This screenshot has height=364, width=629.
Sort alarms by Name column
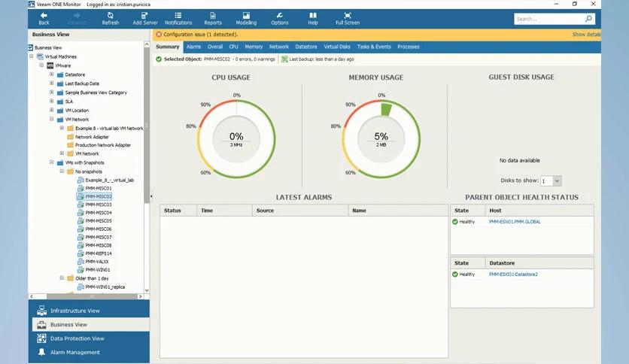click(x=398, y=211)
